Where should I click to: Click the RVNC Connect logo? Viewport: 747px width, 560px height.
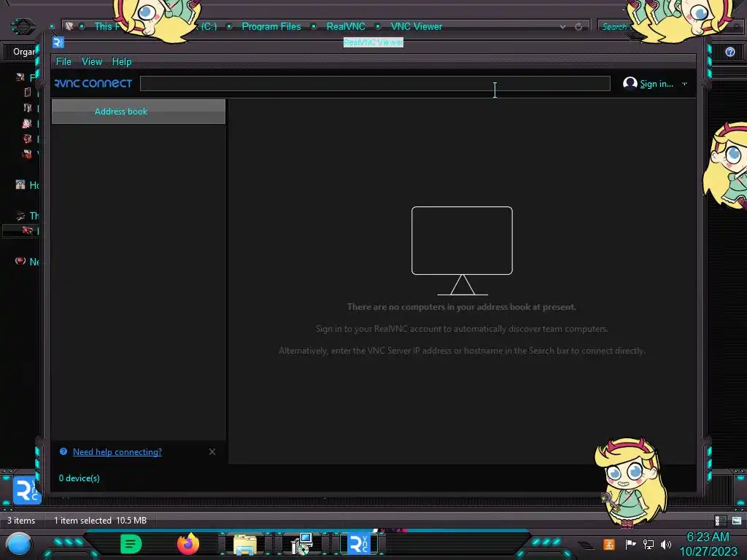tap(93, 83)
